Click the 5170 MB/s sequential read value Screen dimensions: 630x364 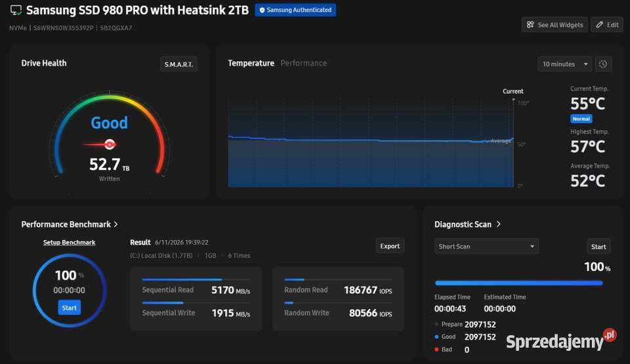click(230, 290)
